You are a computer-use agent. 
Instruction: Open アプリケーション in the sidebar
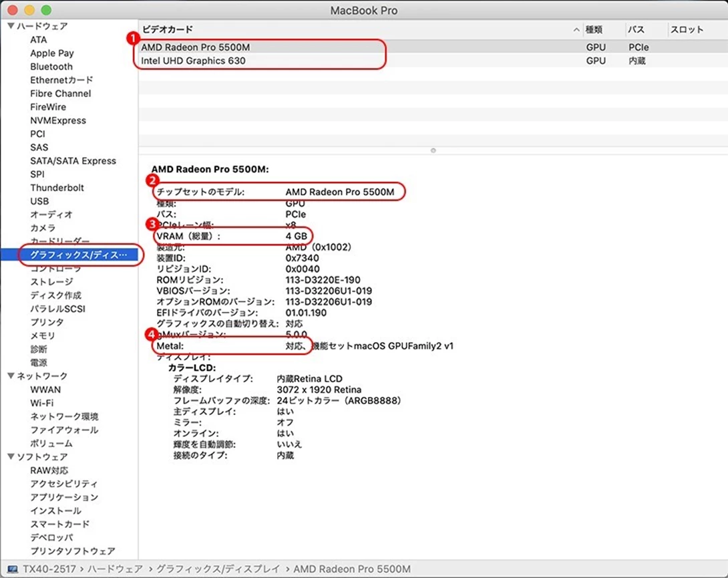(65, 497)
